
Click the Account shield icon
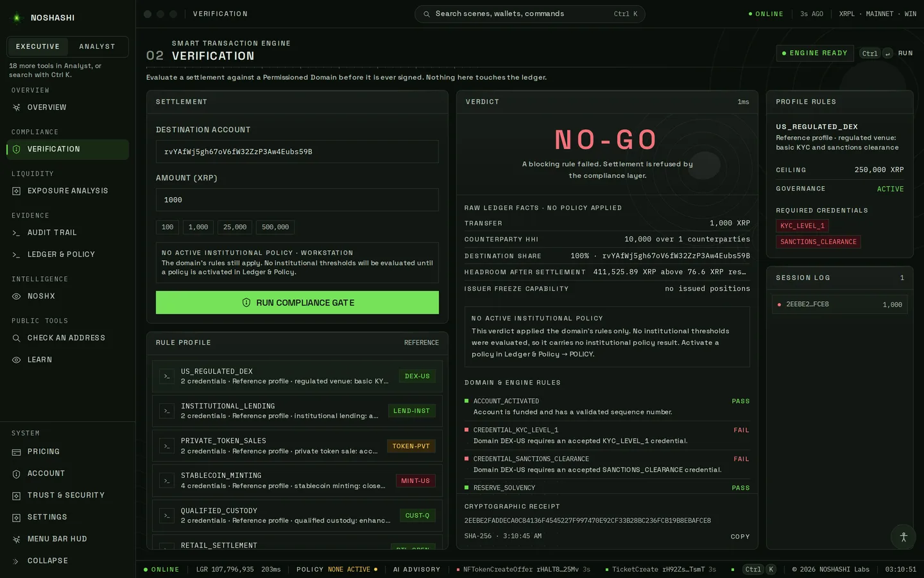17,473
